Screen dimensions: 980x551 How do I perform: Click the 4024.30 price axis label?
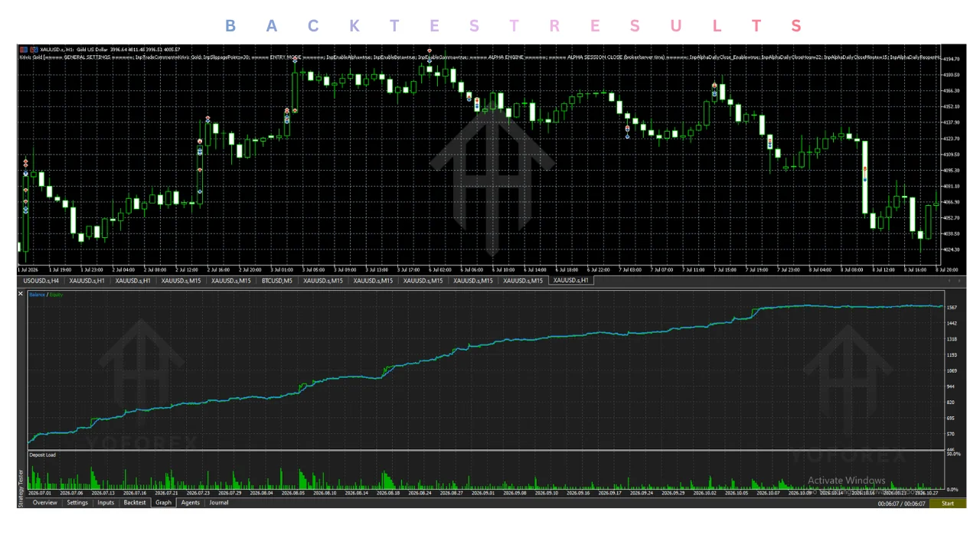click(952, 249)
